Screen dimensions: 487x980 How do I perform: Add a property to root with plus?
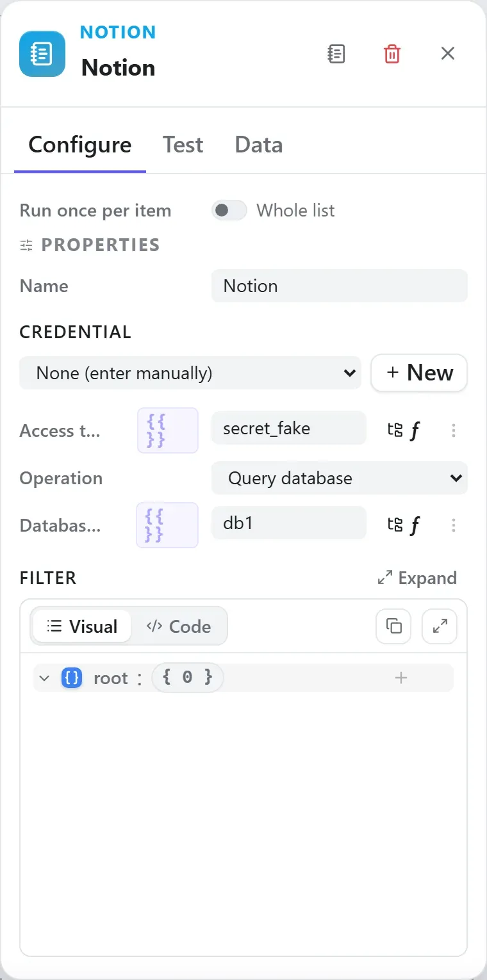coord(401,678)
